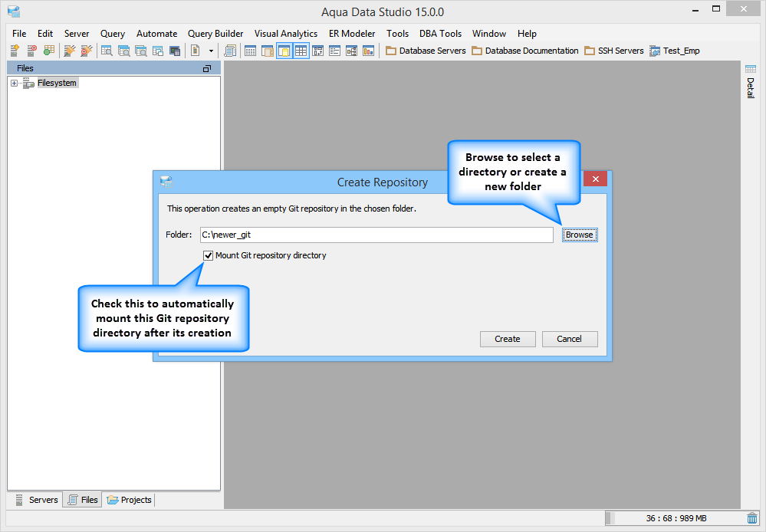Click the connect server plug icon

[x=70, y=51]
